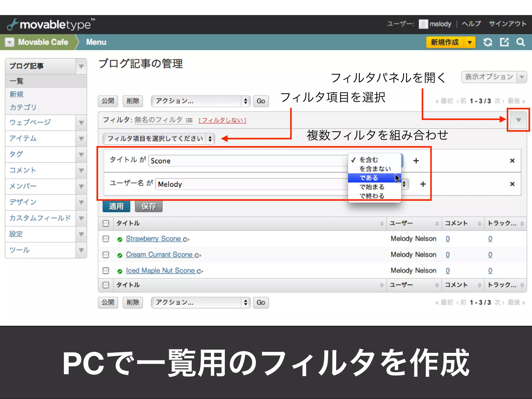This screenshot has height=399, width=532.
Task: Expand the filter panel toggle arrow
Action: [x=518, y=120]
